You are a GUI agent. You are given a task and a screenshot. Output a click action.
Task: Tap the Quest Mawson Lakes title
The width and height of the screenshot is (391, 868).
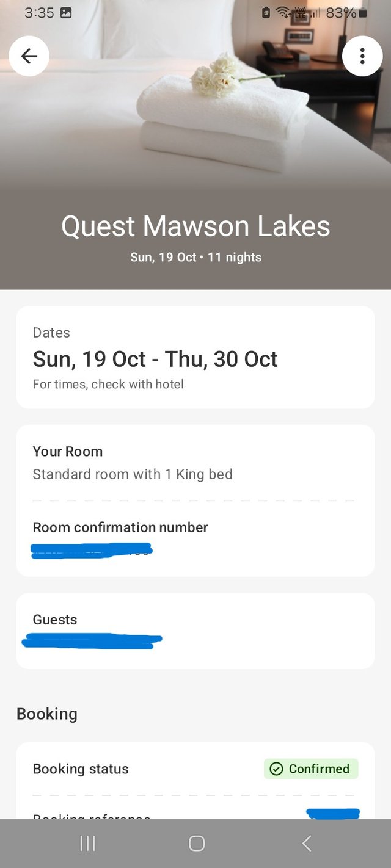pyautogui.click(x=195, y=226)
